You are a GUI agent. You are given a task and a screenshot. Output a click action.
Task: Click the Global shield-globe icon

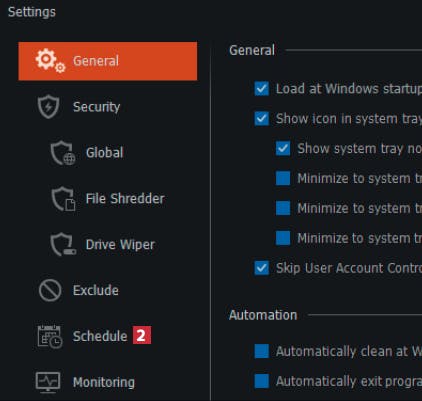(x=63, y=153)
